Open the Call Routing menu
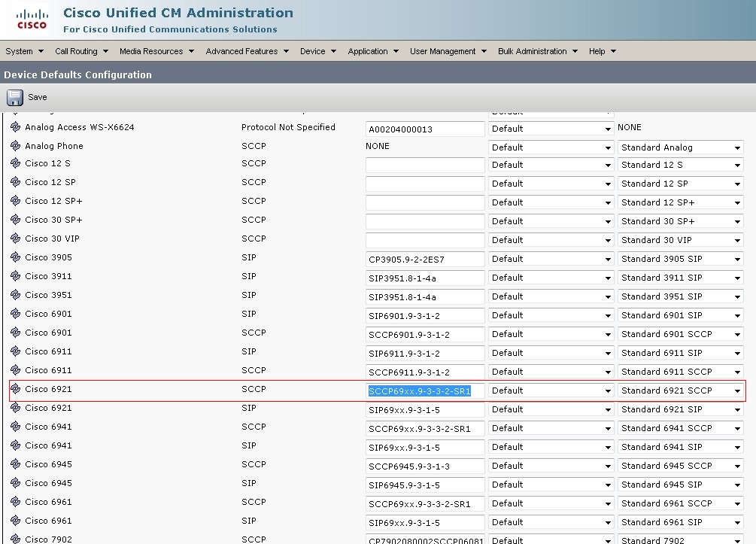756x544 pixels. (81, 51)
